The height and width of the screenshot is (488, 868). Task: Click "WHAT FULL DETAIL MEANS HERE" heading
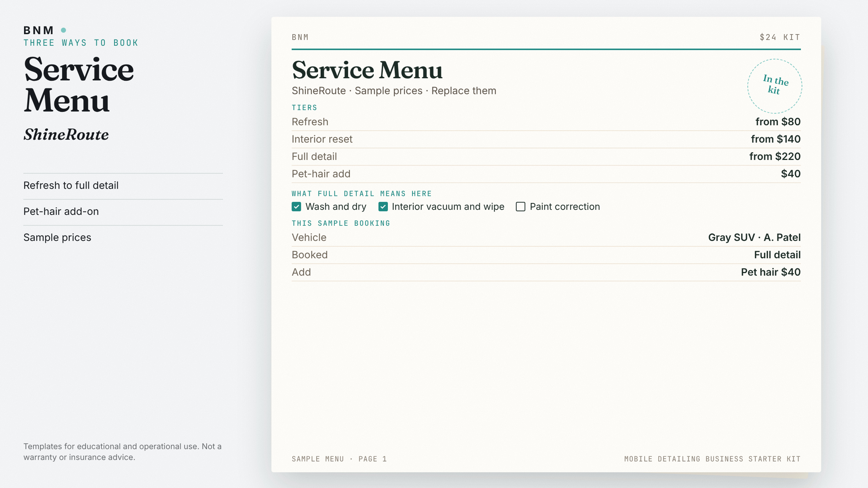[x=362, y=194]
